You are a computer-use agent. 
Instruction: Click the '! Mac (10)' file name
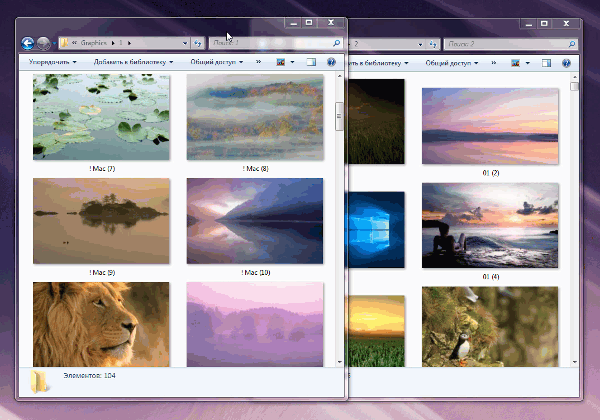click(x=256, y=273)
